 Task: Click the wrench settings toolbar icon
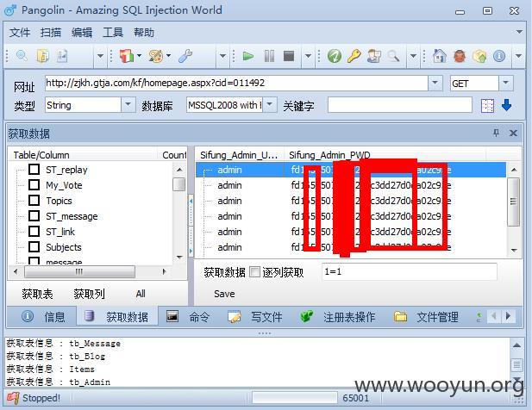click(185, 56)
